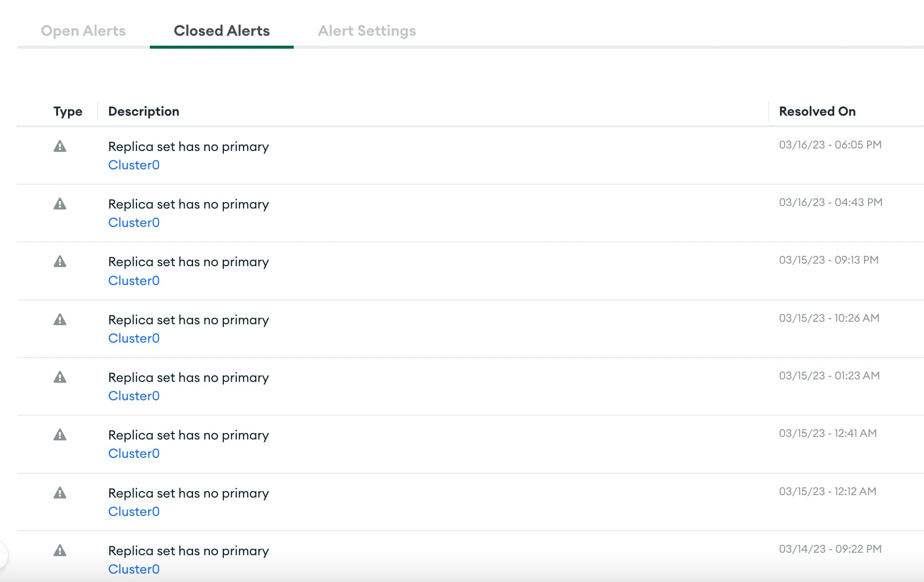Click the Resolved On column header
924x582 pixels.
[817, 111]
